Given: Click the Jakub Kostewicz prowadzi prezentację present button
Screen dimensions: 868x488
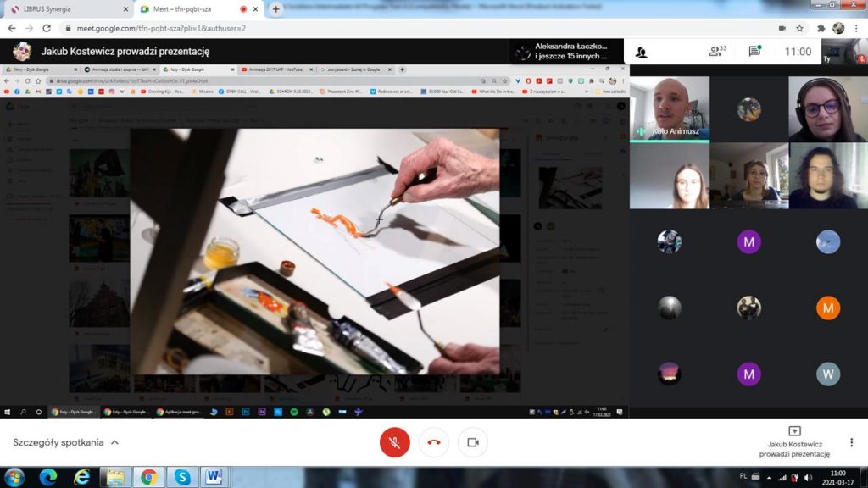Looking at the screenshot, I should pyautogui.click(x=794, y=442).
